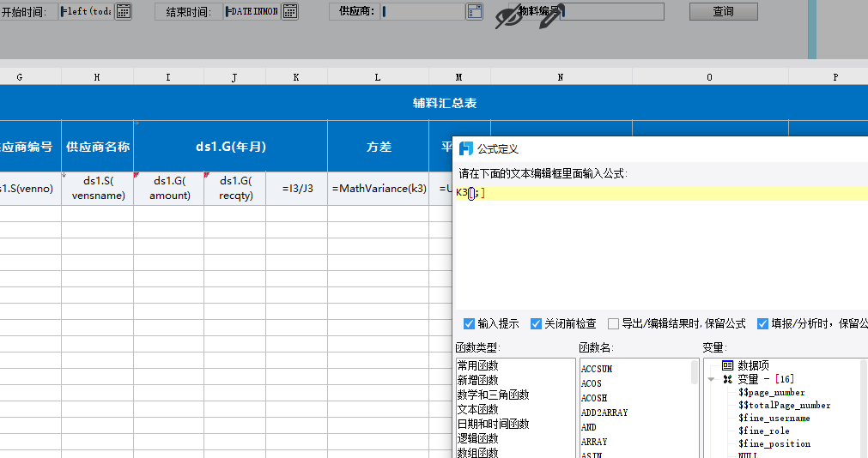This screenshot has width=868, height=458.
Task: Select 新增函数 function type
Action: [477, 380]
